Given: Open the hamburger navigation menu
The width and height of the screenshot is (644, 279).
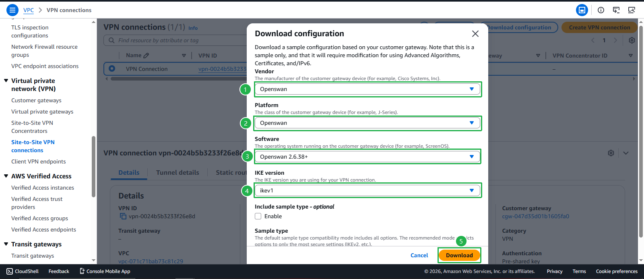Looking at the screenshot, I should click(12, 10).
